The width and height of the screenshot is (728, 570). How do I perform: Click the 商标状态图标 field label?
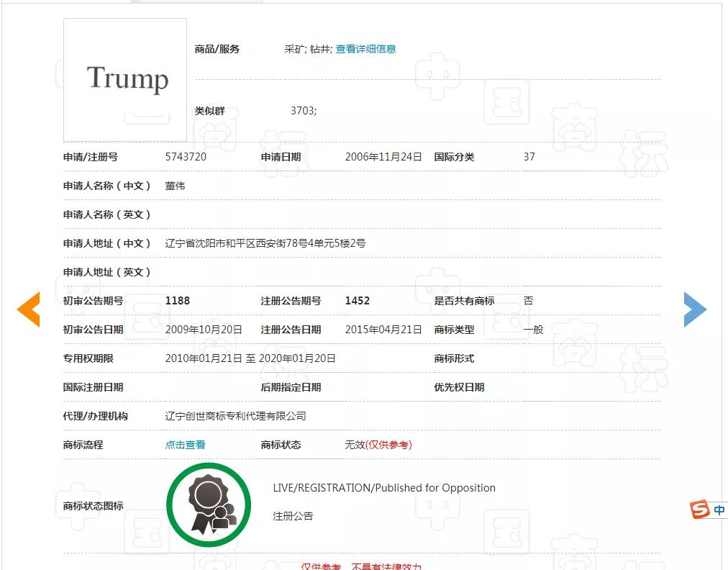(94, 505)
